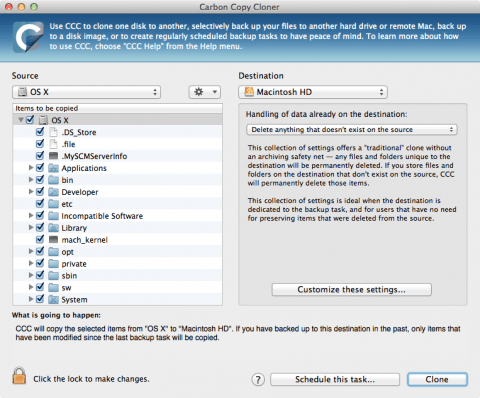This screenshot has height=398, width=480.
Task: Expand the sbin folder triangle
Action: click(31, 275)
